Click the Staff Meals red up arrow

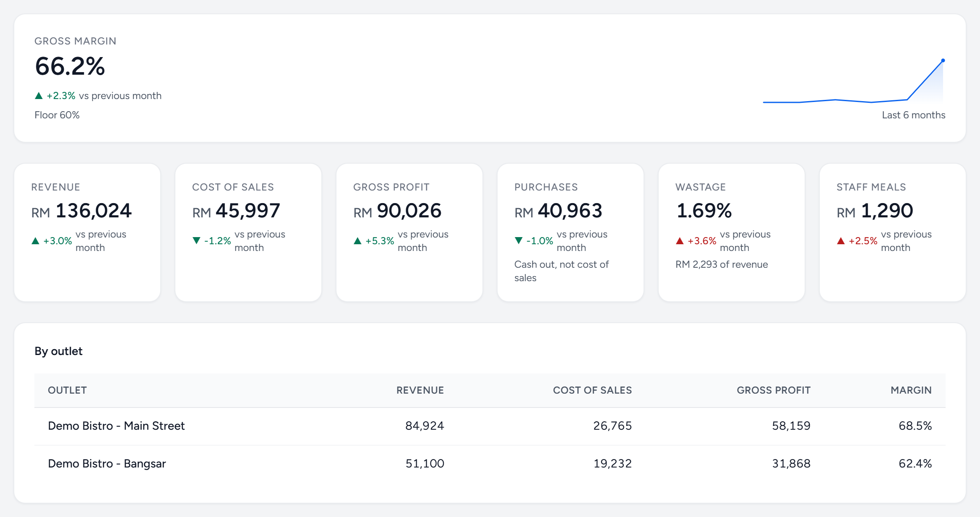pos(841,241)
